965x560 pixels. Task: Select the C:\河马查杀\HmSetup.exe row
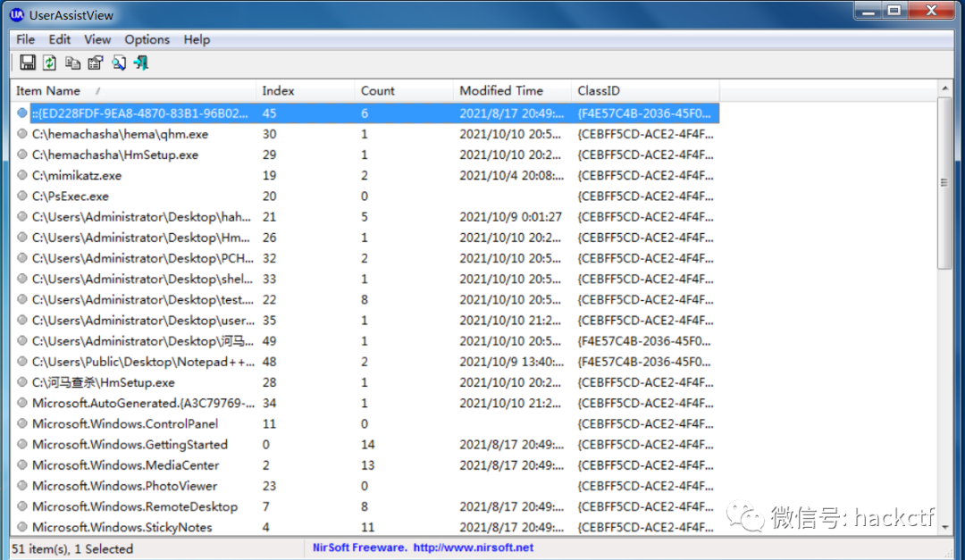pyautogui.click(x=365, y=383)
